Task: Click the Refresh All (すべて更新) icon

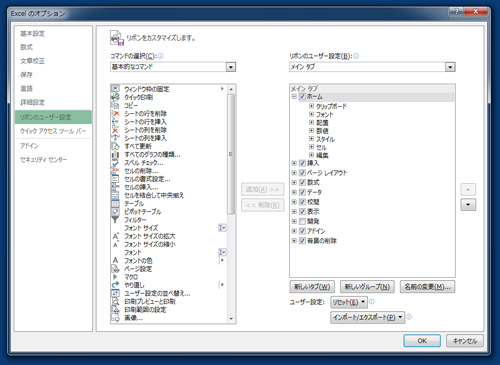Action: click(115, 146)
